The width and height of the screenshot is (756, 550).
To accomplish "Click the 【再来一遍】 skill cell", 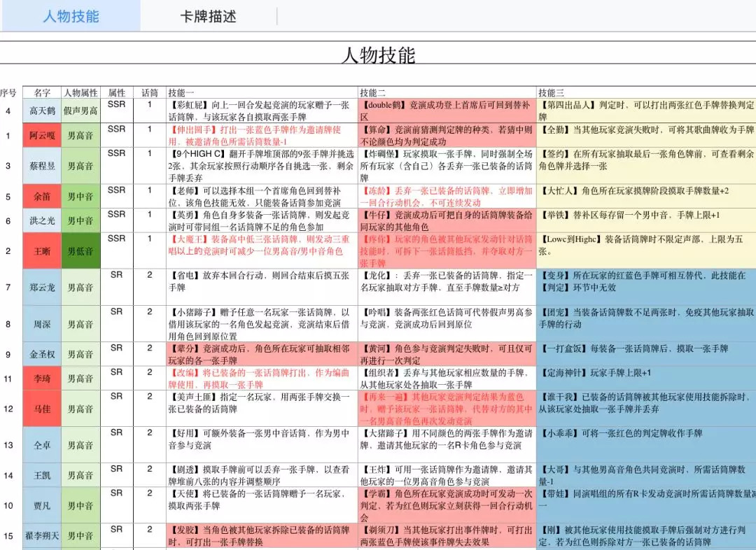I will (x=447, y=409).
